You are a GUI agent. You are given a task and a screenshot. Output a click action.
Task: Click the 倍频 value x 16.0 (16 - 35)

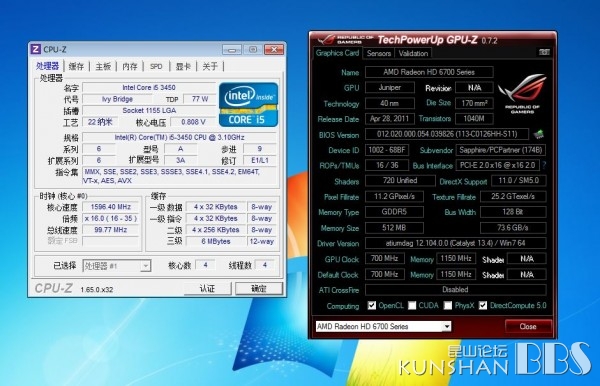111,218
